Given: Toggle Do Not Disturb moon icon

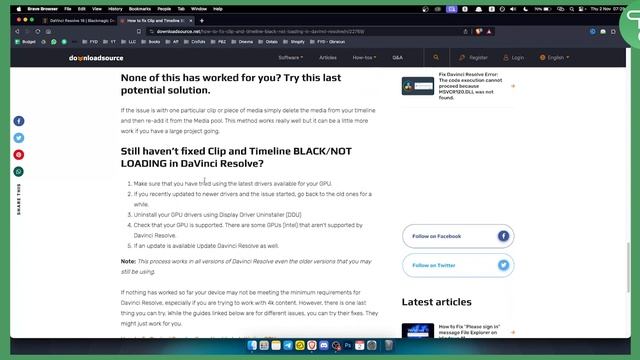Looking at the screenshot, I should pyautogui.click(x=526, y=9).
